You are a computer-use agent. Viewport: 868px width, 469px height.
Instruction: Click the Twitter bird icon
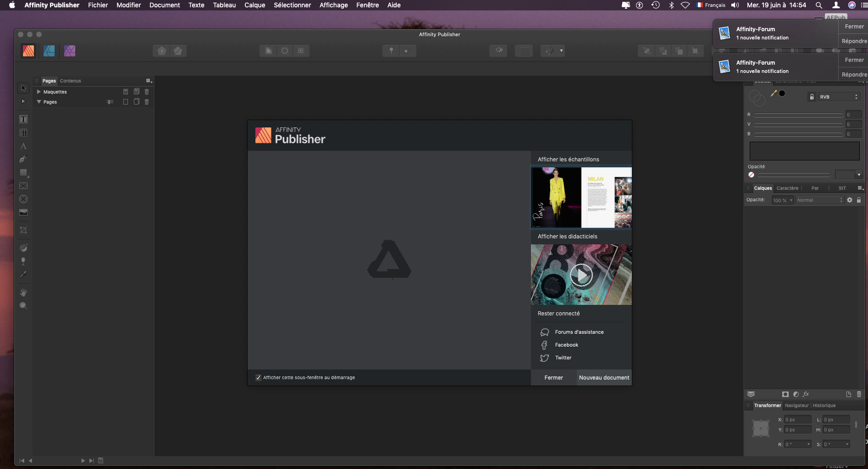tap(544, 358)
